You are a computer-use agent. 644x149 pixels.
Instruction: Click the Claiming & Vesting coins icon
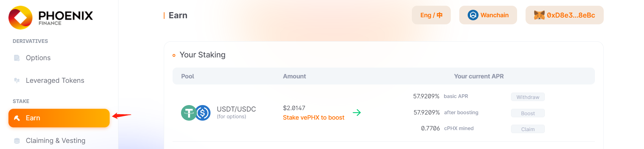(x=17, y=141)
